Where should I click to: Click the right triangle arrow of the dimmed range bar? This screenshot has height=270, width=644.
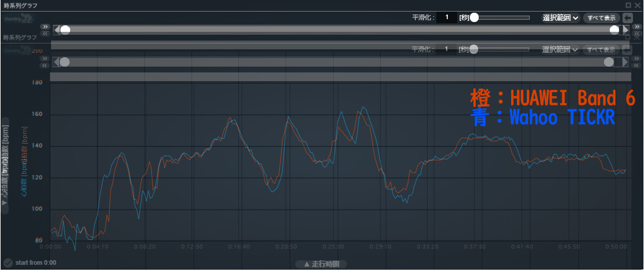tap(625, 62)
